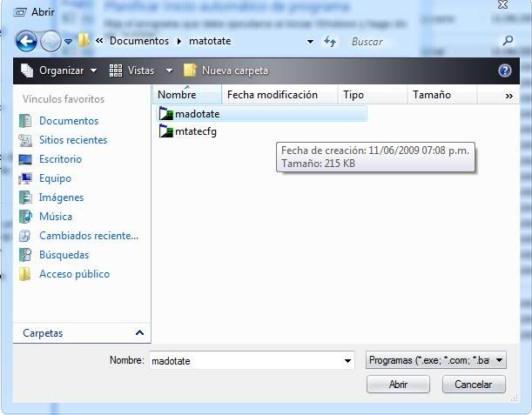Click the Cancelar button

(x=474, y=385)
